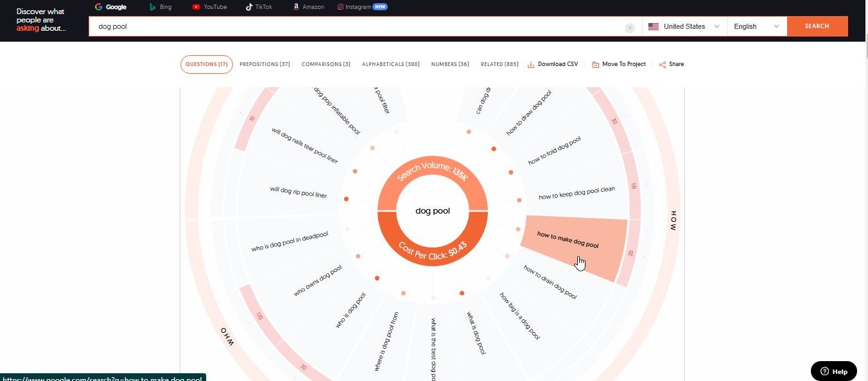This screenshot has height=381, width=868.
Task: Pick the Amazon source option
Action: (x=296, y=7)
